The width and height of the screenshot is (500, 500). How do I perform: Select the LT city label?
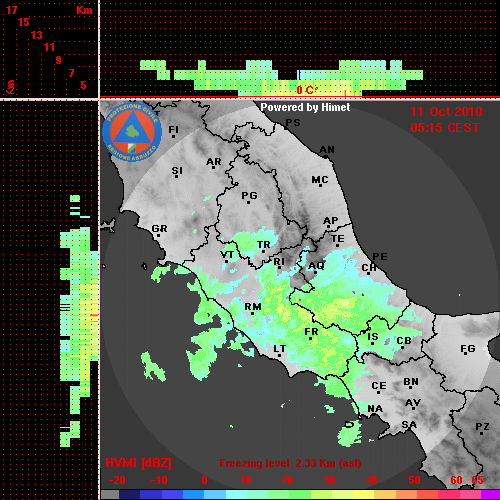[279, 349]
